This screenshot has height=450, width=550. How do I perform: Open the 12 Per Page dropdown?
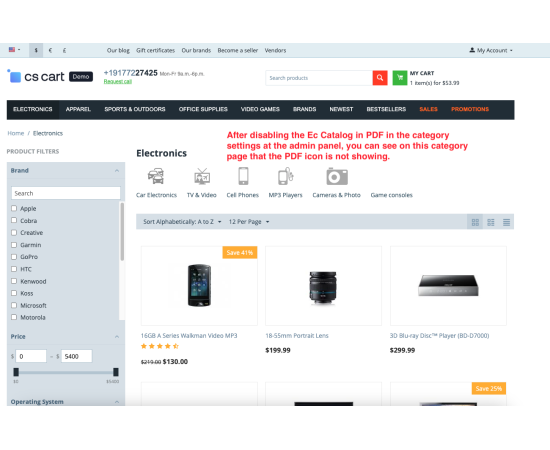coord(249,222)
